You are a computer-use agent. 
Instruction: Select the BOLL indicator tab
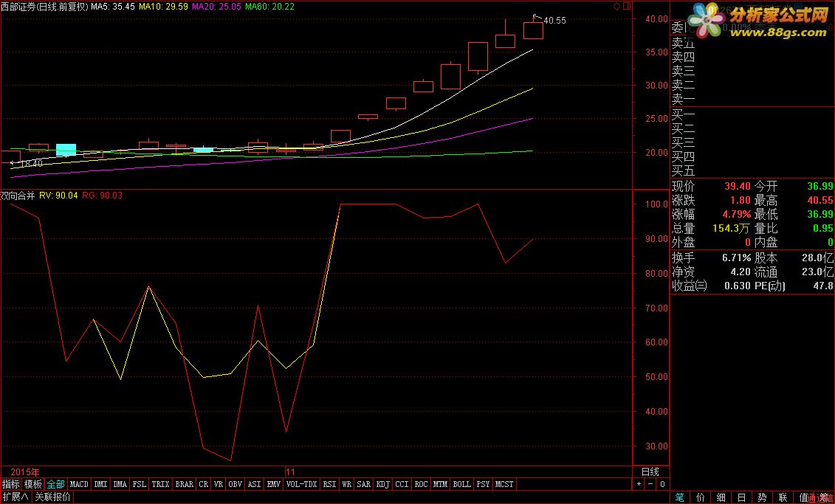tap(461, 484)
